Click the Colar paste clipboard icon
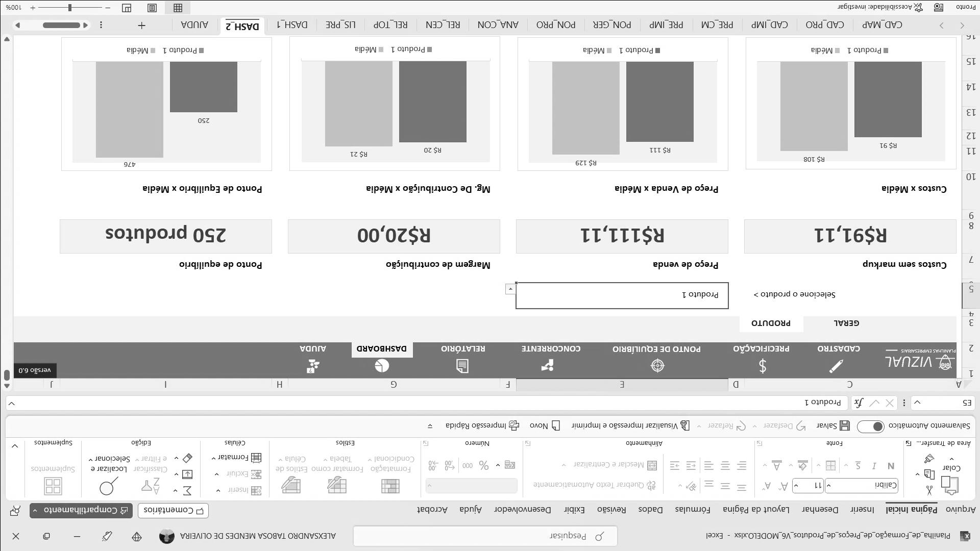This screenshot has width=980, height=551. coord(950,485)
